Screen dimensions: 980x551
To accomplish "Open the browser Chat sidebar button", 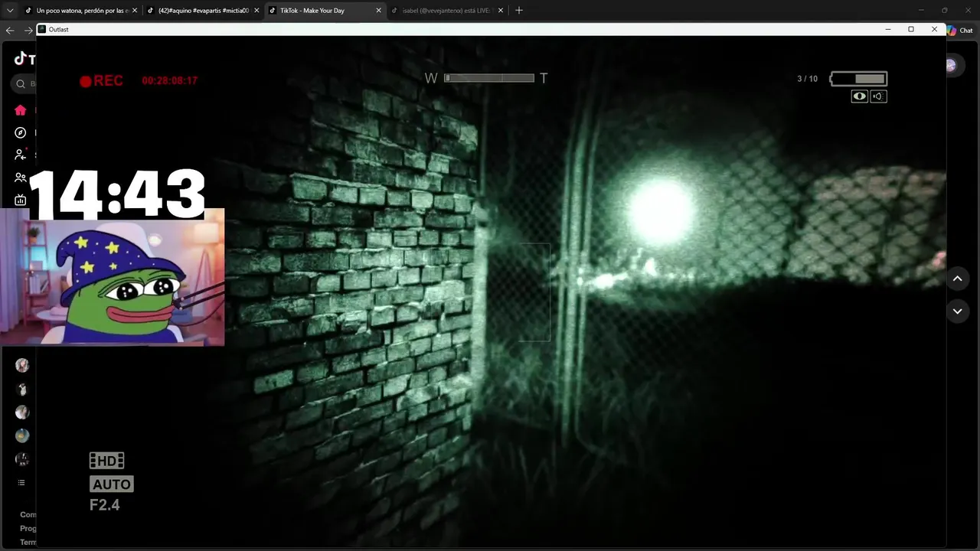I will coord(961,31).
